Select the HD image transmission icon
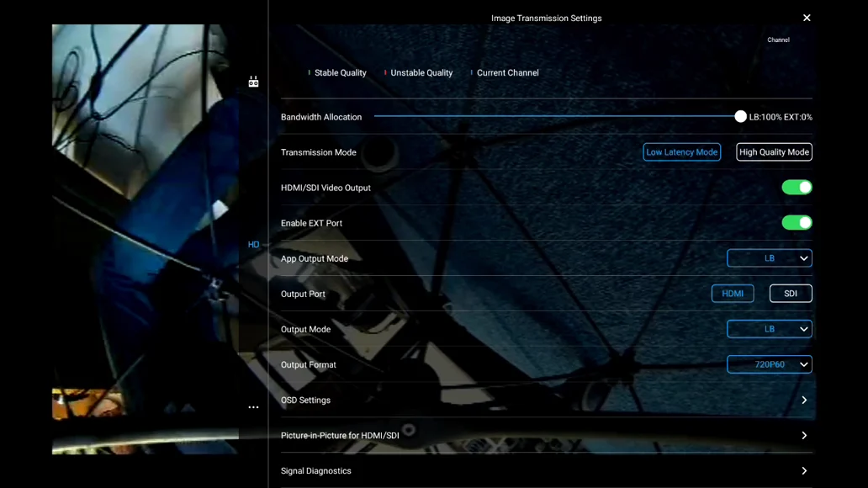The image size is (868, 488). click(253, 245)
